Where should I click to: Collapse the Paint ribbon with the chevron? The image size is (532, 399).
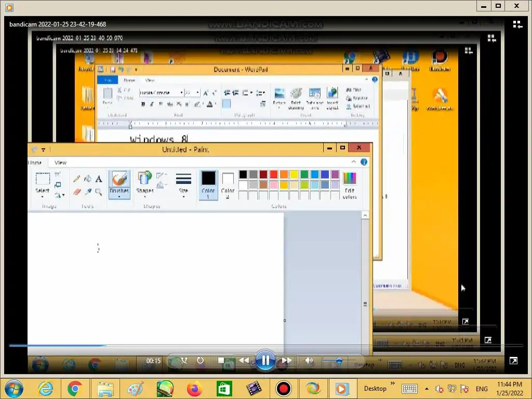pos(353,162)
